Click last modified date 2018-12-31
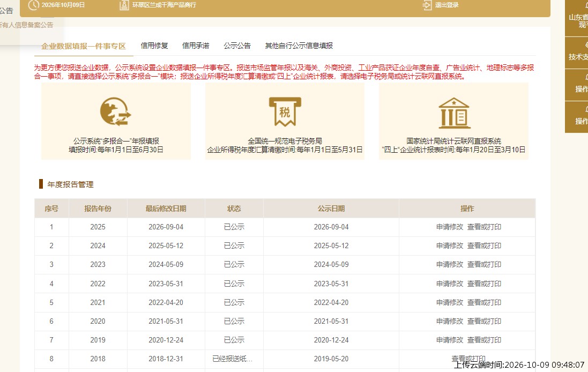 coord(166,359)
